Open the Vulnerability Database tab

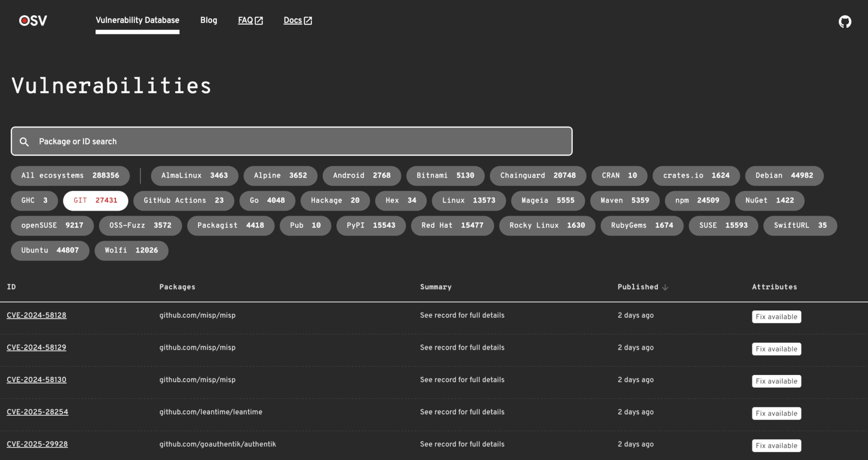137,20
